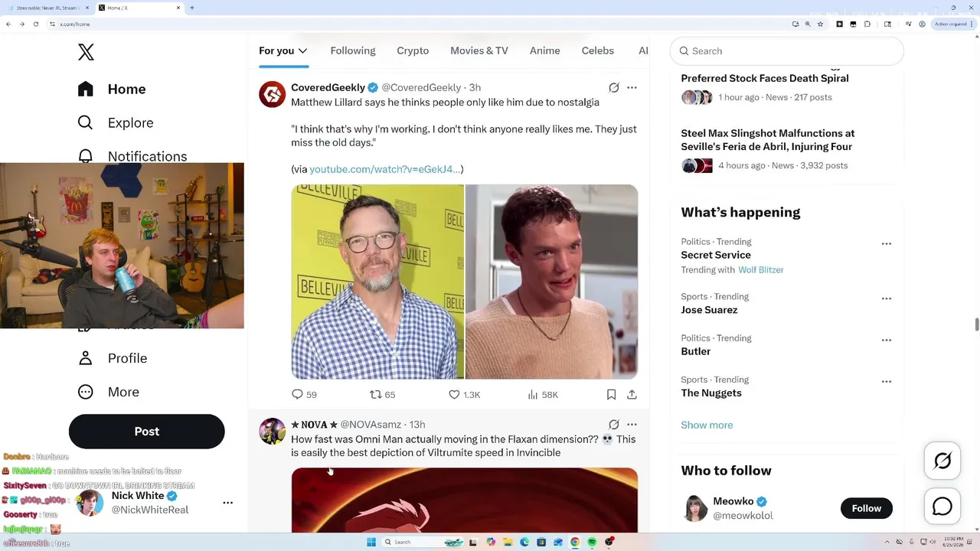The width and height of the screenshot is (980, 551).
Task: View analytics showing 58K views
Action: [x=543, y=394]
